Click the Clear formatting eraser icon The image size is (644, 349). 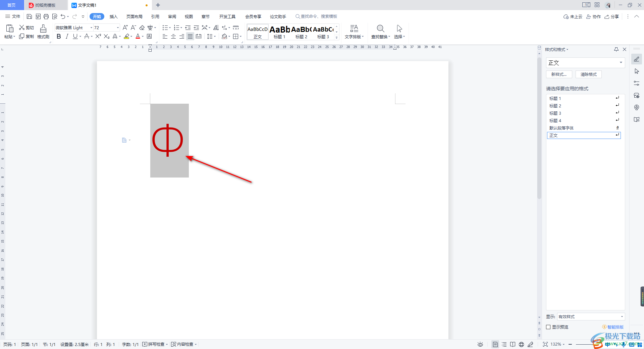coord(142,28)
